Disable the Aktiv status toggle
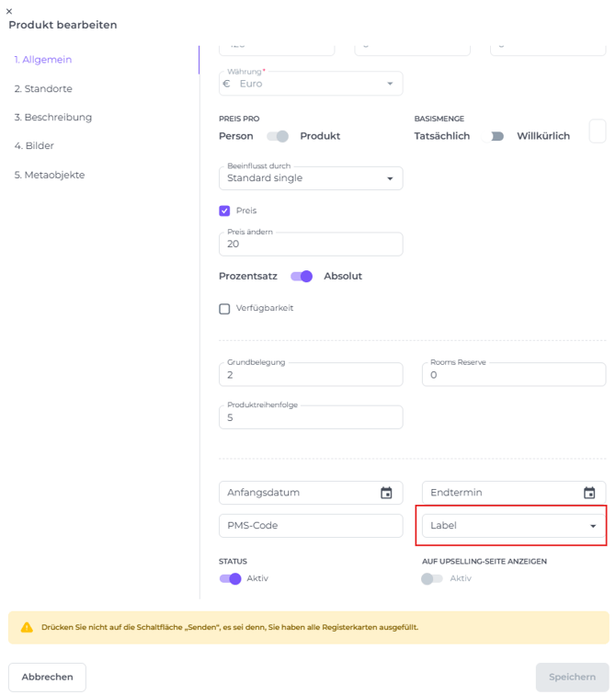Image resolution: width=616 pixels, height=695 pixels. [231, 578]
